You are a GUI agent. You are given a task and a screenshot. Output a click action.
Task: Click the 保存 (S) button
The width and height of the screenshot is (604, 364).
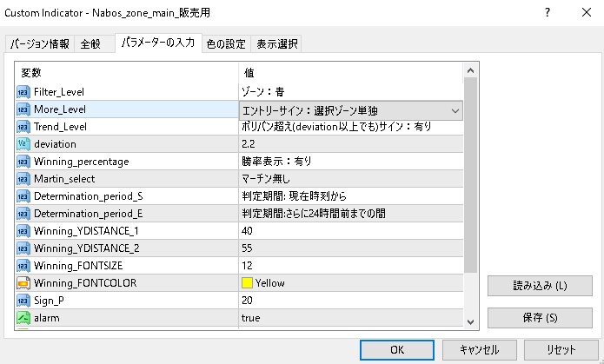pos(540,318)
